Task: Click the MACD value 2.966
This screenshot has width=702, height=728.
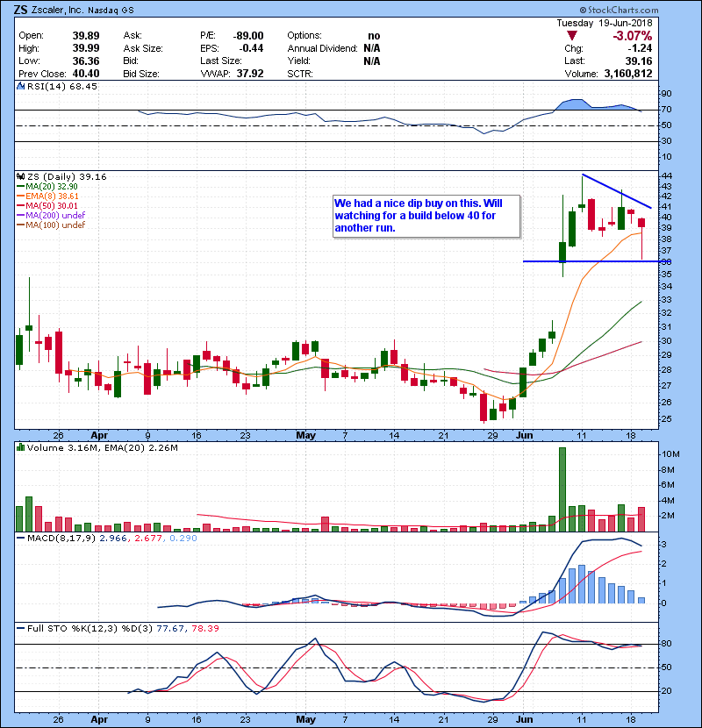Action: tap(113, 539)
